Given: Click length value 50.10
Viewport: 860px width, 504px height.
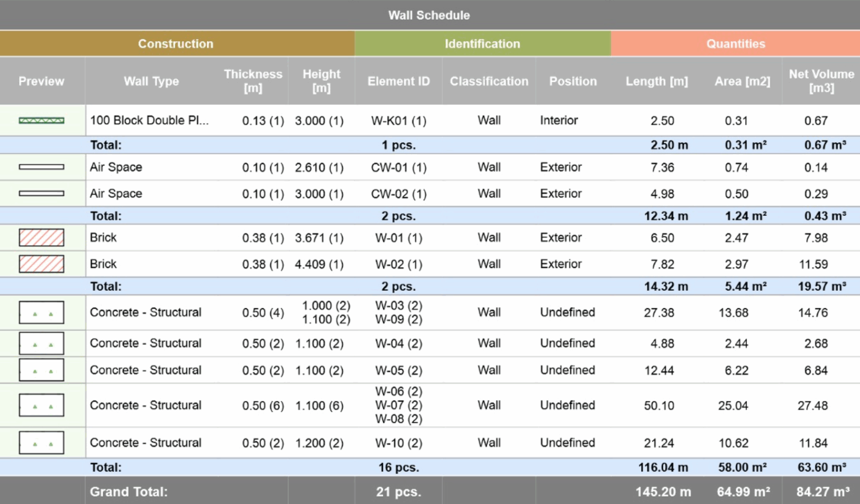Looking at the screenshot, I should pyautogui.click(x=659, y=406).
